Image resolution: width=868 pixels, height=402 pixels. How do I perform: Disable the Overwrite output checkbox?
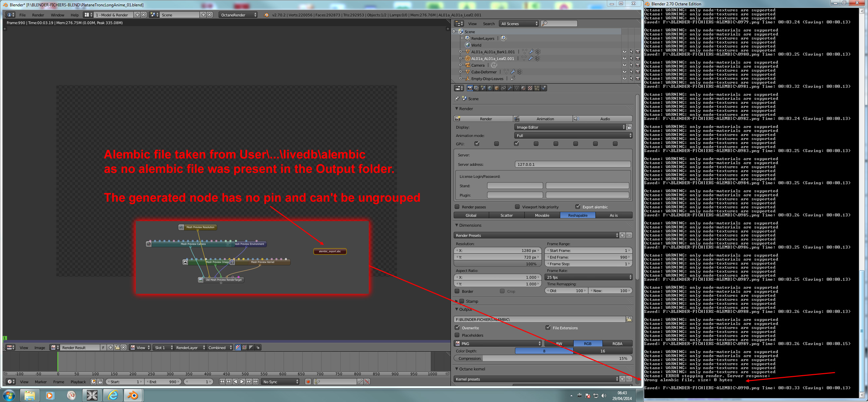click(x=457, y=328)
